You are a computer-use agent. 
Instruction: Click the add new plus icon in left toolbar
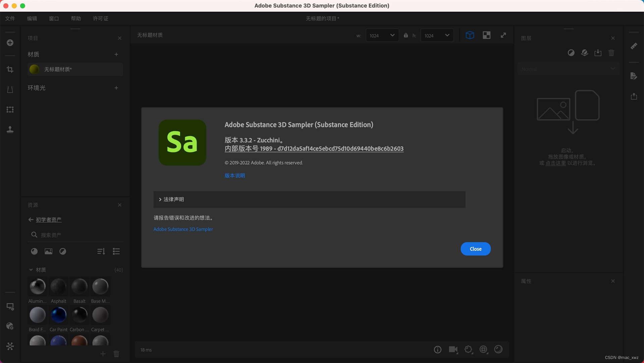pyautogui.click(x=10, y=43)
